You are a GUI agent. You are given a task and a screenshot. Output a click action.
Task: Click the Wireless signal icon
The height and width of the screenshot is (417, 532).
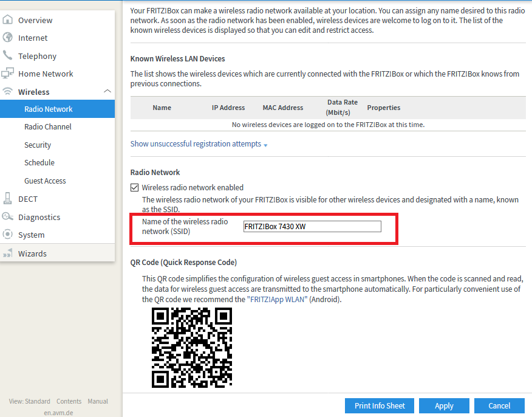point(7,91)
